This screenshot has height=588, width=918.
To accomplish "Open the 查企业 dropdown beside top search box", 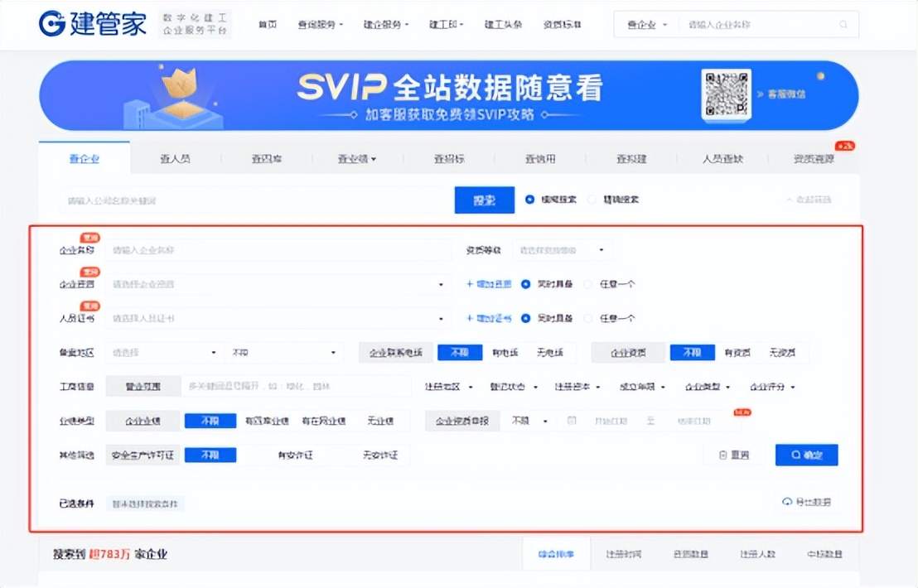I will 645,25.
